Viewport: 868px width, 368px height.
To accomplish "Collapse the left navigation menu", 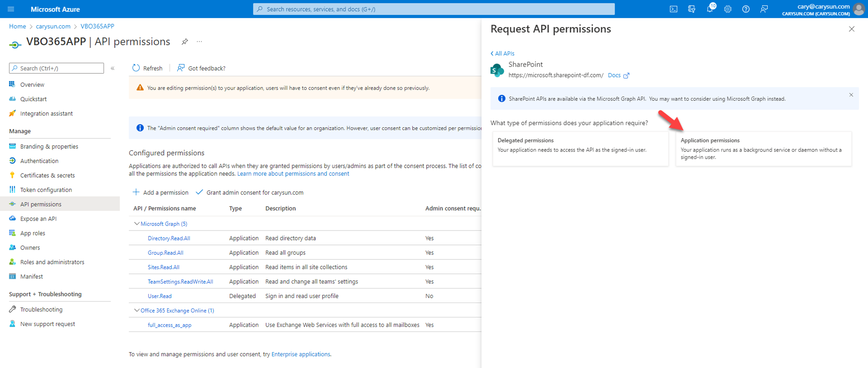I will [x=113, y=68].
